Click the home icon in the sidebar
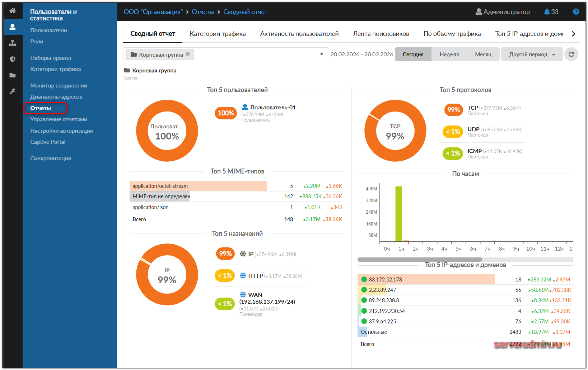This screenshot has height=370, width=588. [13, 11]
